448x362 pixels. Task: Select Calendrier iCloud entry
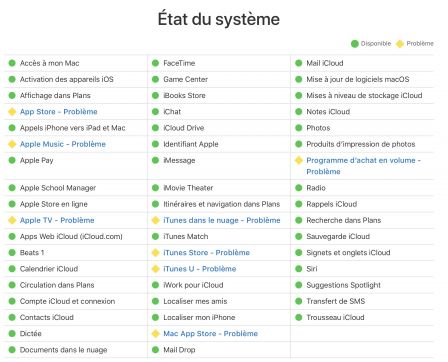(49, 269)
